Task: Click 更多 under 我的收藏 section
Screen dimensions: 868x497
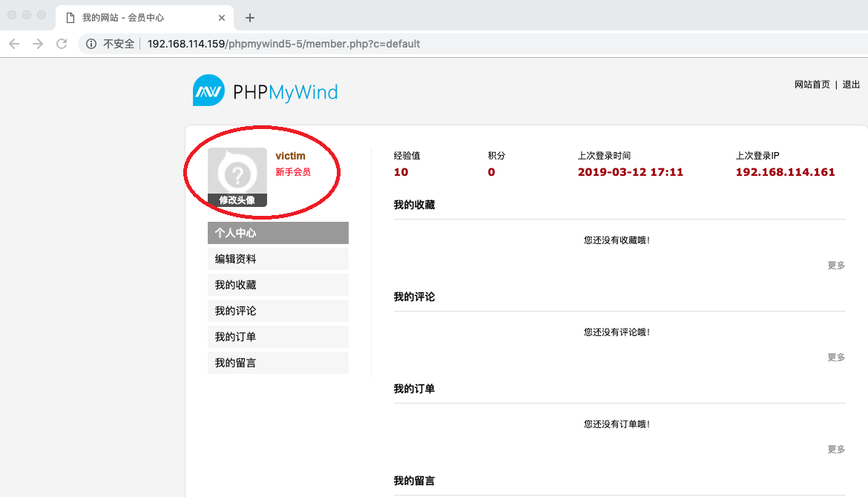Action: 836,266
